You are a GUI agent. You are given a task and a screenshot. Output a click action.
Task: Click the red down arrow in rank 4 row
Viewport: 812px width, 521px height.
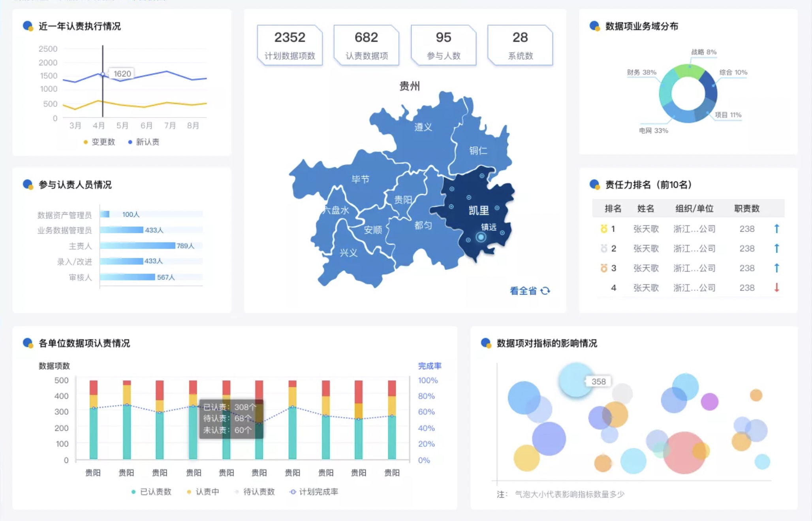(x=776, y=287)
